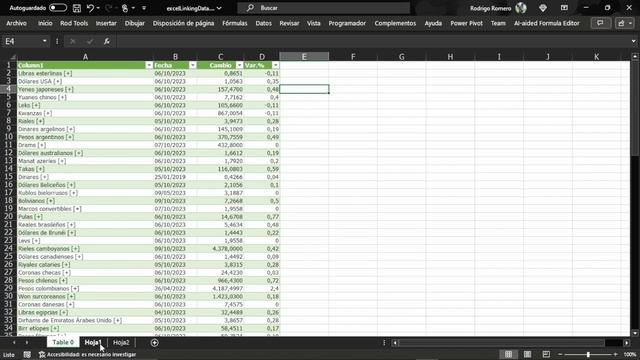Open the Dibujar tab

(135, 23)
